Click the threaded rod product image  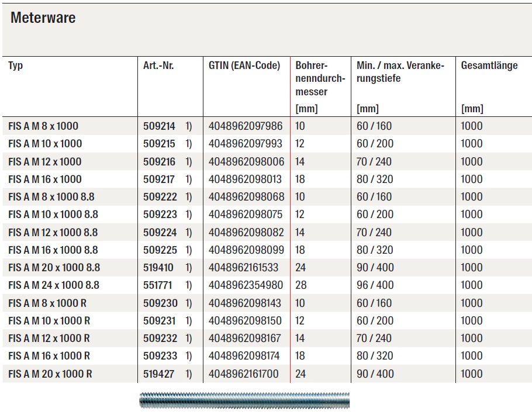click(x=244, y=400)
